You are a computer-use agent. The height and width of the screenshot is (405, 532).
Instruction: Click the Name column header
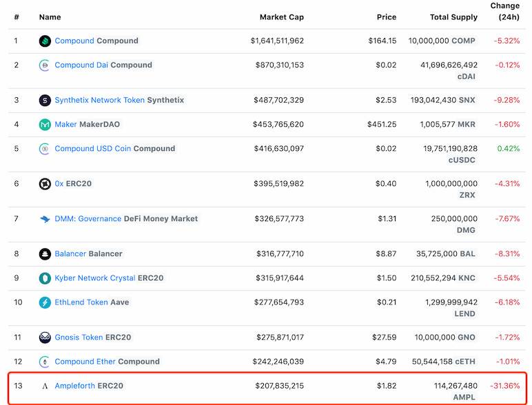pos(50,17)
